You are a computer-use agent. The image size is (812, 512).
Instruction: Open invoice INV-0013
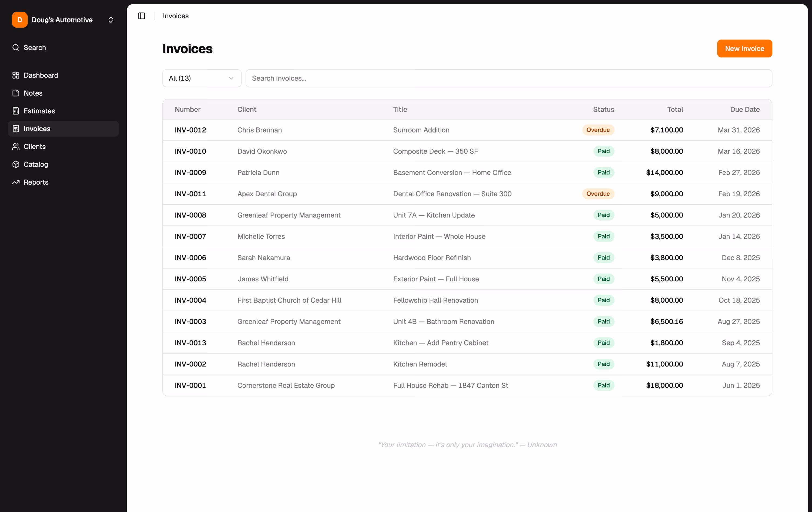tap(467, 343)
